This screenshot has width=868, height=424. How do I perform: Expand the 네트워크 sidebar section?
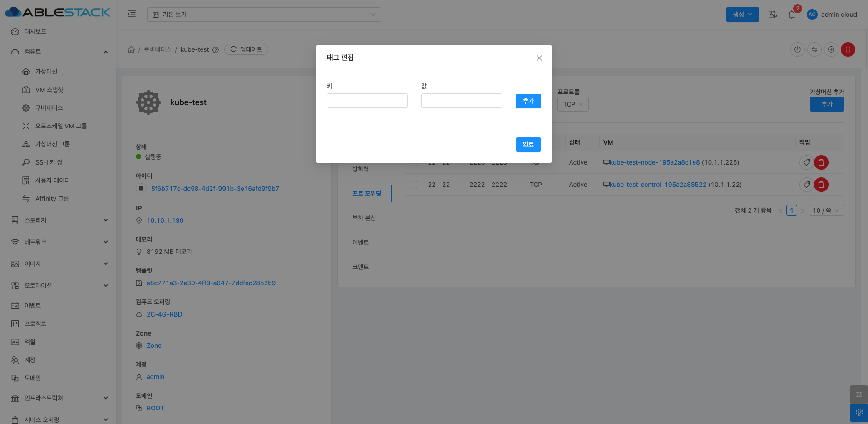click(58, 242)
